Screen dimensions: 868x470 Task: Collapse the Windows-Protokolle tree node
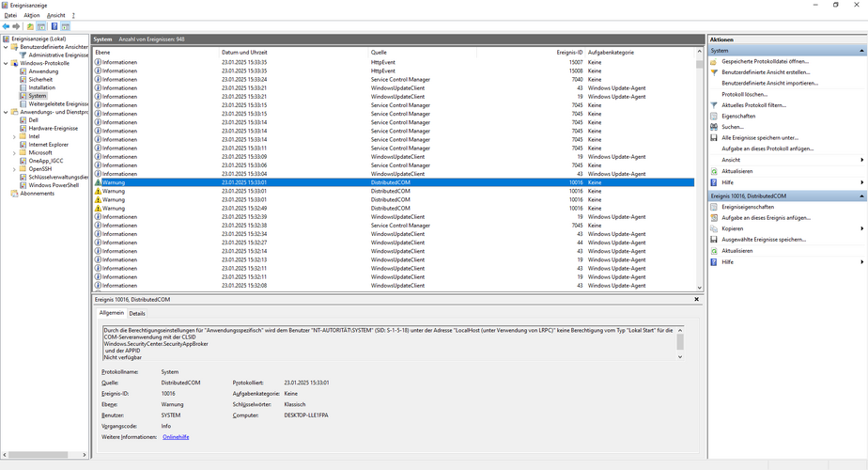point(6,63)
